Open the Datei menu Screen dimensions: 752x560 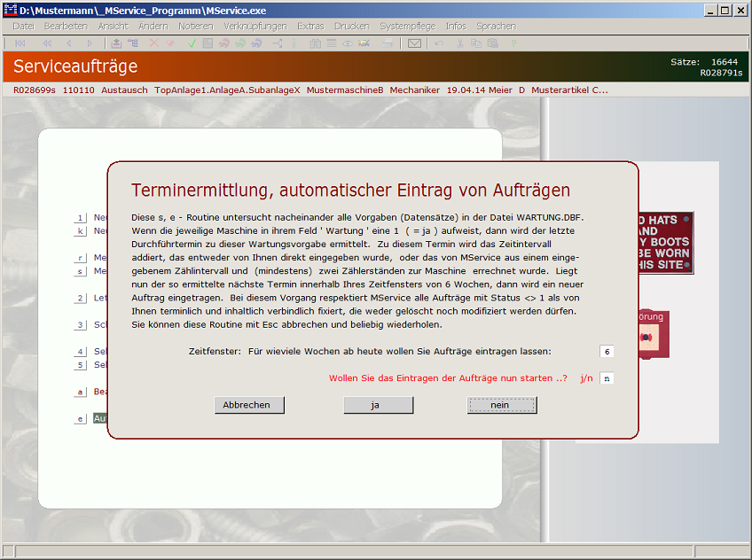pos(23,27)
